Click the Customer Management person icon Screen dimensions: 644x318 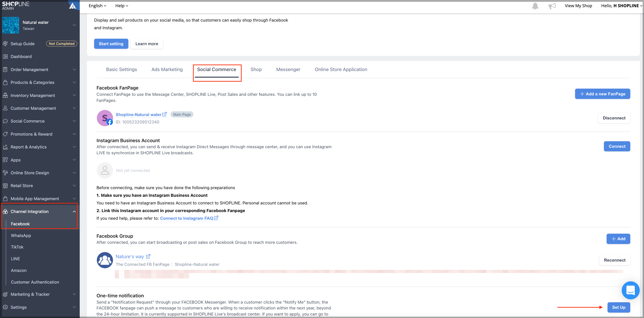tap(5, 108)
